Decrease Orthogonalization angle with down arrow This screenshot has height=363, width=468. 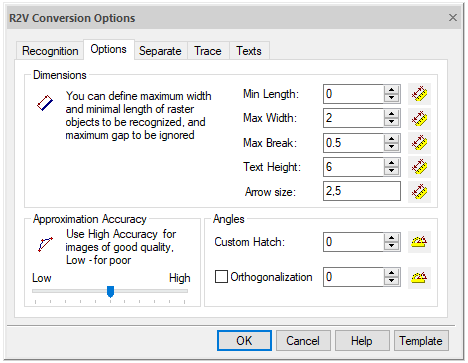click(x=391, y=281)
